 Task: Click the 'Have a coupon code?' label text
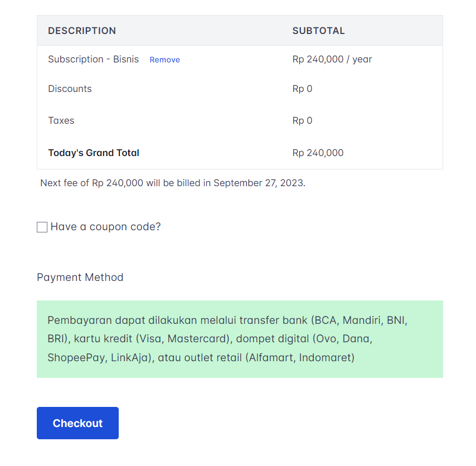click(105, 227)
